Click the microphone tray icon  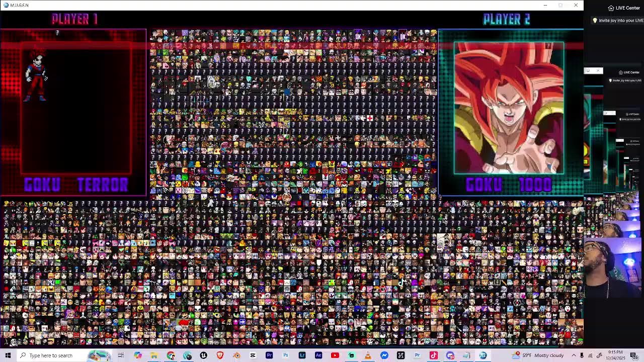point(582,355)
